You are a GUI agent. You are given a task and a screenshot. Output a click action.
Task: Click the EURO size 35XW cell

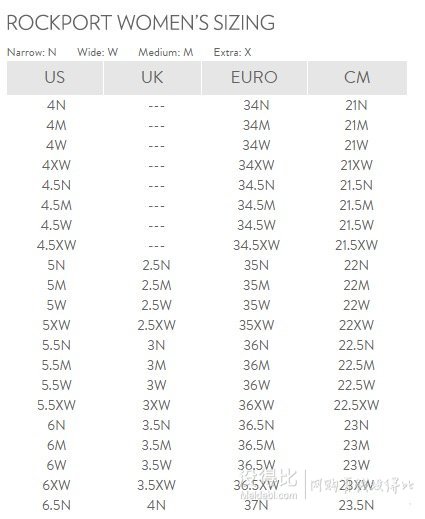256,325
